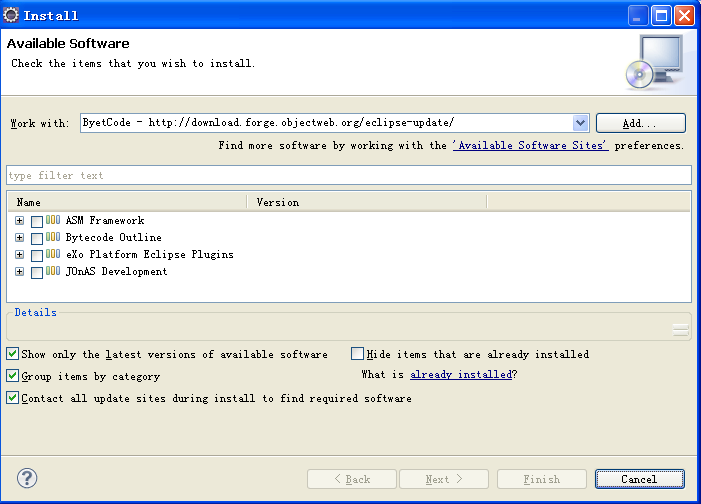Click the Work with URL text field
This screenshot has width=701, height=504.
click(x=326, y=123)
